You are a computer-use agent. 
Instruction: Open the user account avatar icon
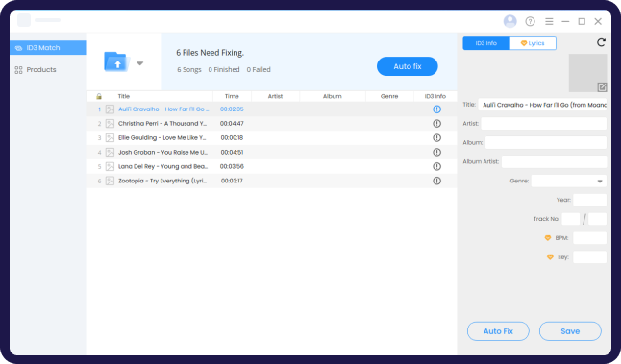[x=509, y=21]
